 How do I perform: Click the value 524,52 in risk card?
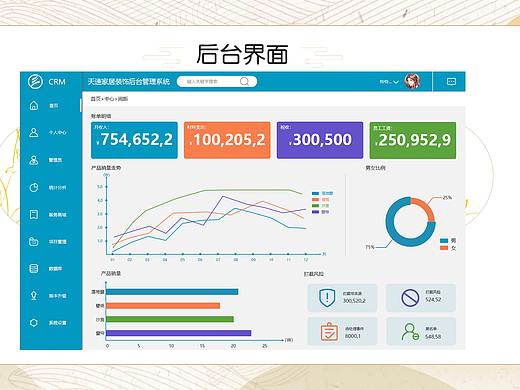click(x=433, y=299)
